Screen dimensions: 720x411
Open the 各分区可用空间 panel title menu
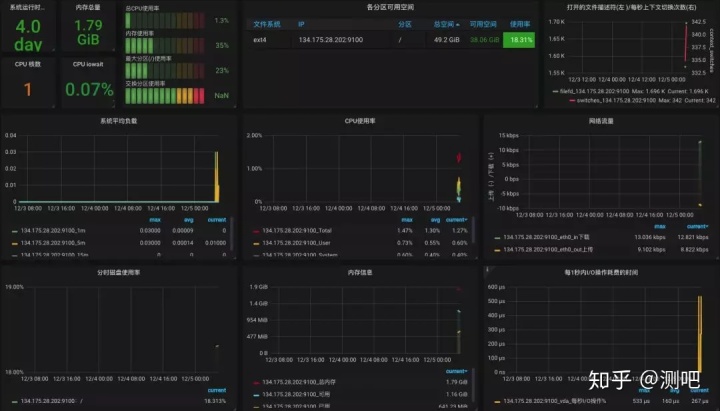pos(390,7)
